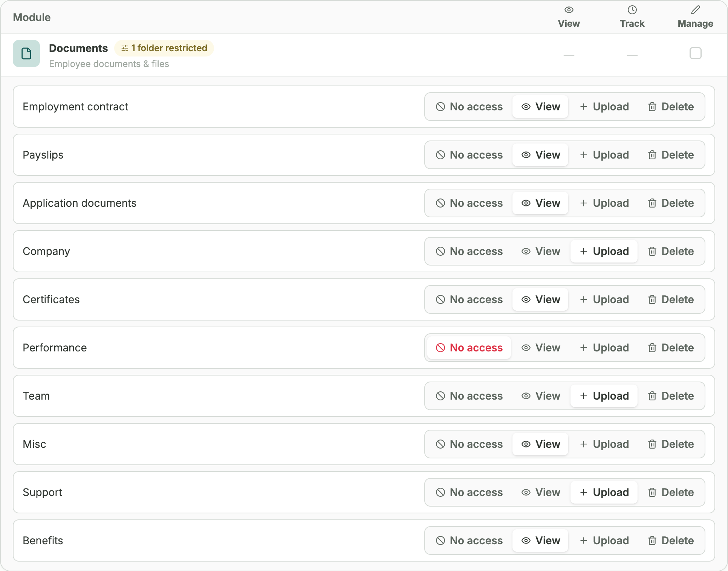
Task: Grant Upload on Performance folder
Action: pyautogui.click(x=604, y=348)
